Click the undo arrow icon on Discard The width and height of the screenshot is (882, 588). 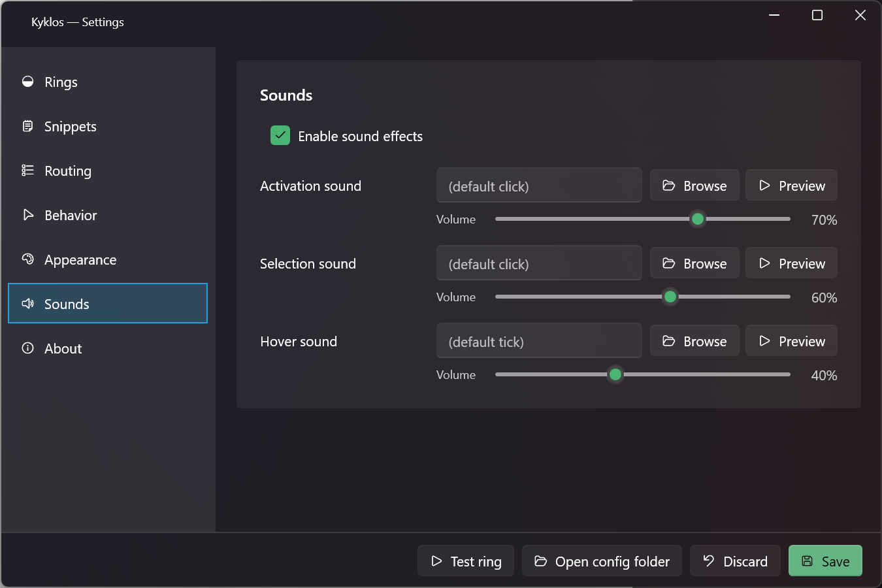tap(708, 561)
